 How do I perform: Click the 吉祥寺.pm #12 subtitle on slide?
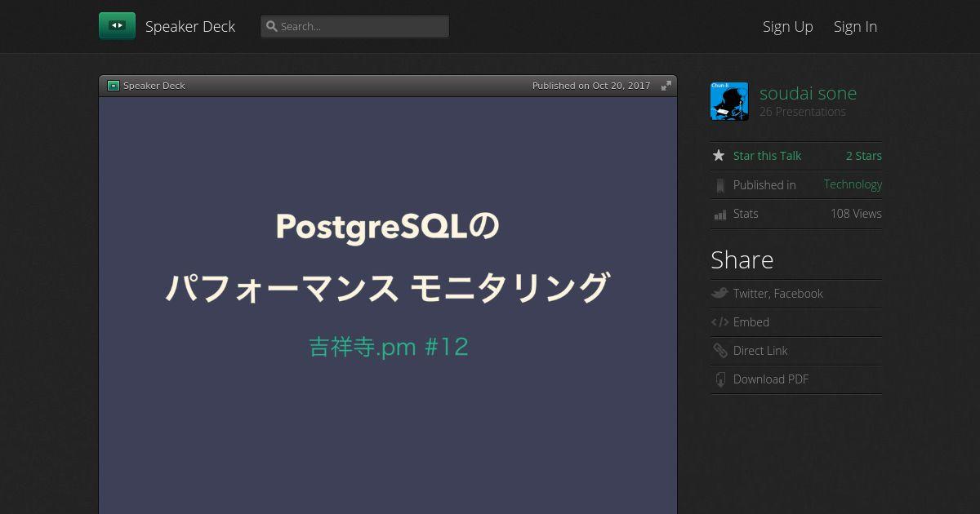[389, 347]
